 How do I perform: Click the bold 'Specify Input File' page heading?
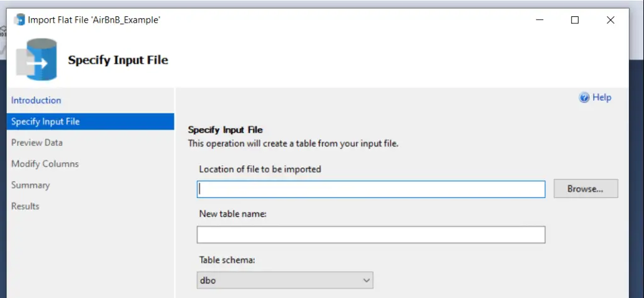tap(118, 60)
